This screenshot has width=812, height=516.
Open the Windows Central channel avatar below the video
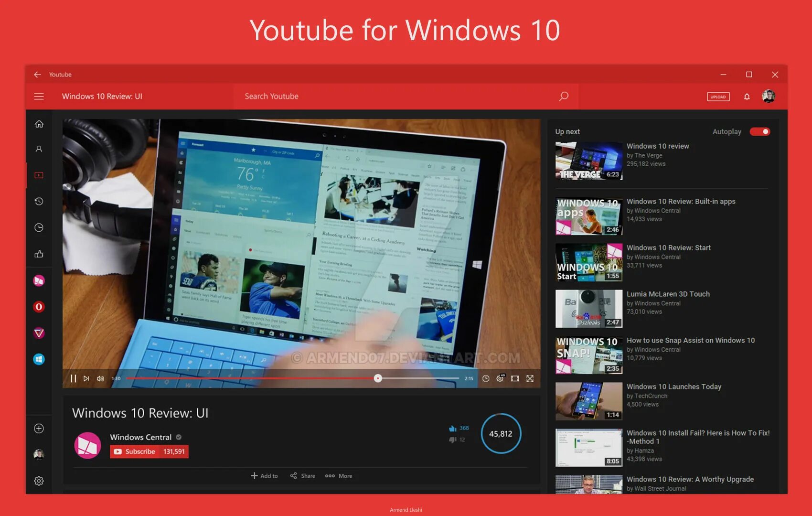click(88, 445)
